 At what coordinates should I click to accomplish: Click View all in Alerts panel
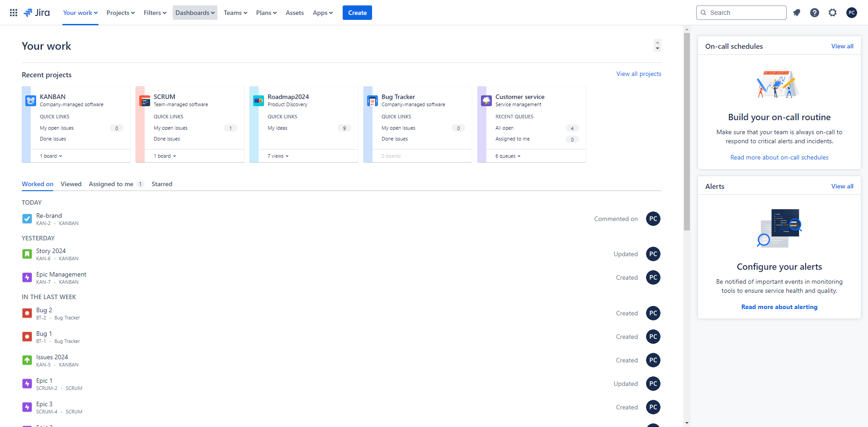click(842, 186)
